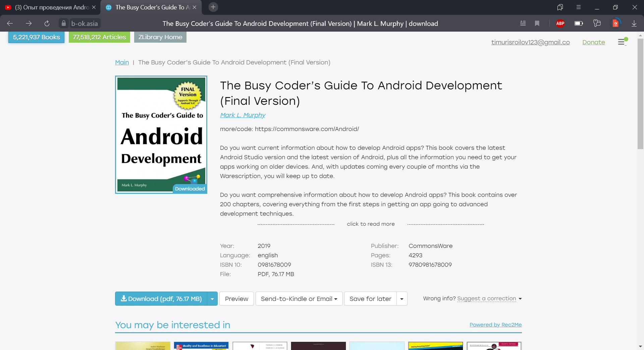Click the scrollbar up arrow
Screen dimensions: 644x350
tap(640, 35)
